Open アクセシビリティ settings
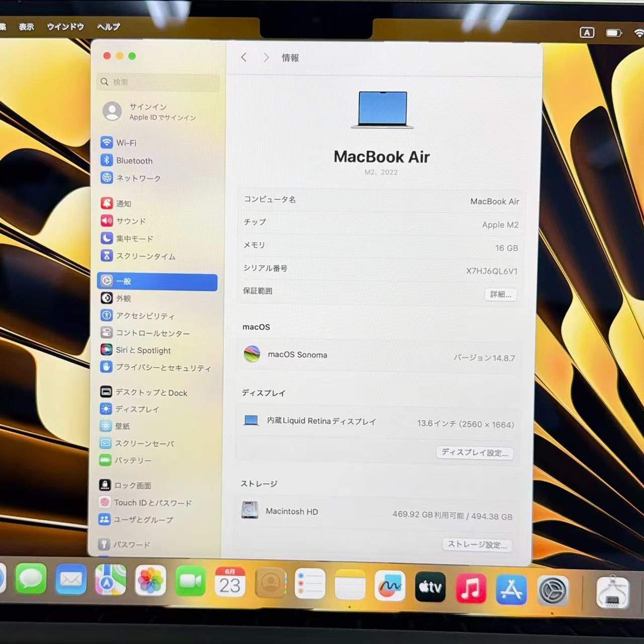This screenshot has width=644, height=644. pyautogui.click(x=138, y=316)
